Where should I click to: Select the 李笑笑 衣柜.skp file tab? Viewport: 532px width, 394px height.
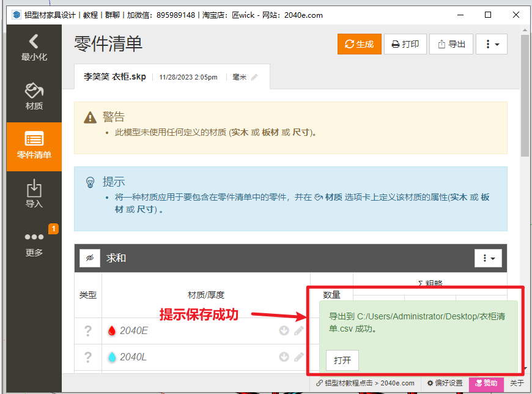[115, 77]
